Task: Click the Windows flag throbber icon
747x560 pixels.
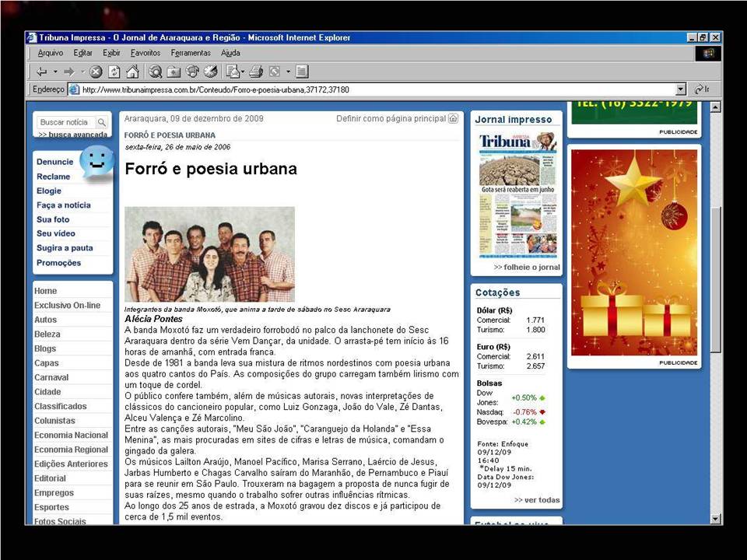Action: tap(708, 53)
